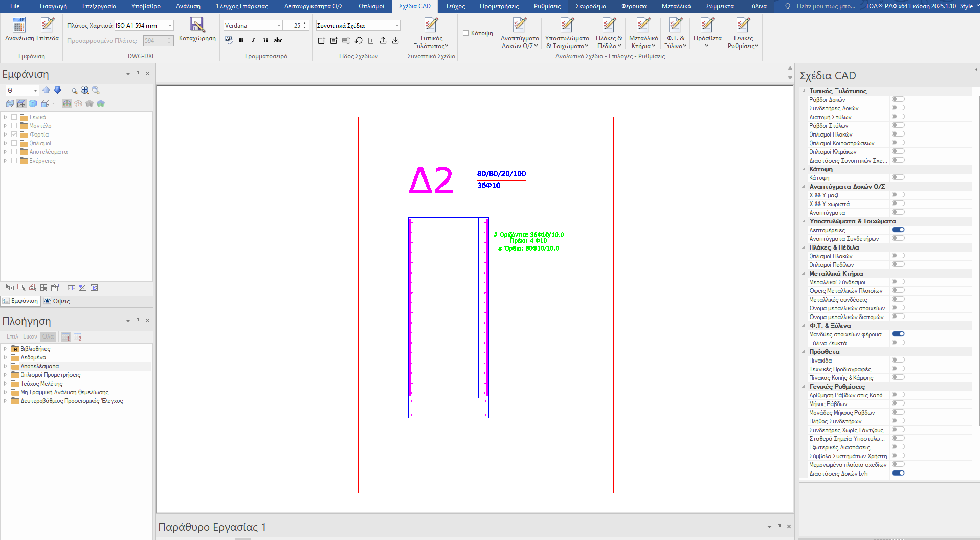The width and height of the screenshot is (980, 540).
Task: Select the solid blue cube view icon
Action: point(33,104)
